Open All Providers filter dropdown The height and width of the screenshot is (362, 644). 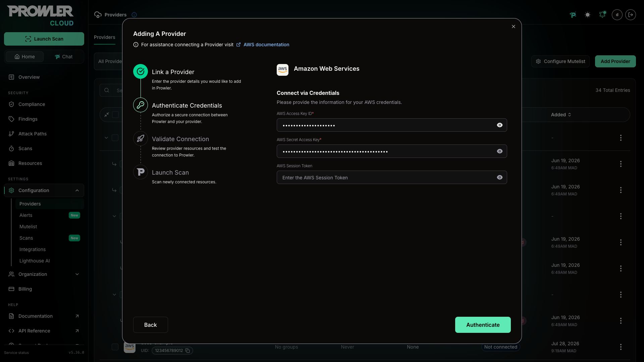108,61
